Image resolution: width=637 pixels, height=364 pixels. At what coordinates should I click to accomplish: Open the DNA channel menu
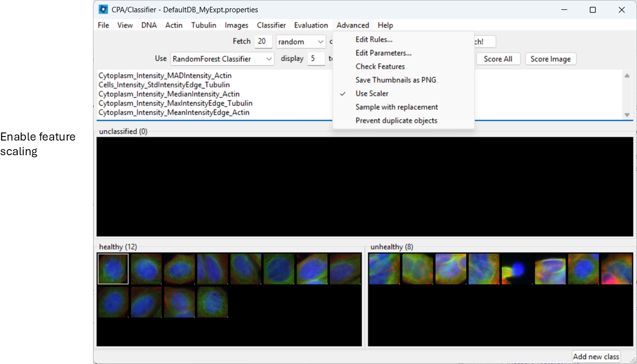pyautogui.click(x=149, y=25)
